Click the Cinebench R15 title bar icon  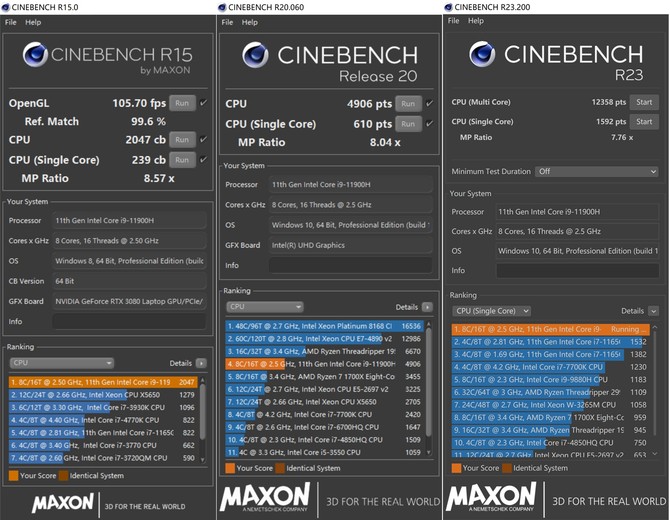(x=6, y=7)
